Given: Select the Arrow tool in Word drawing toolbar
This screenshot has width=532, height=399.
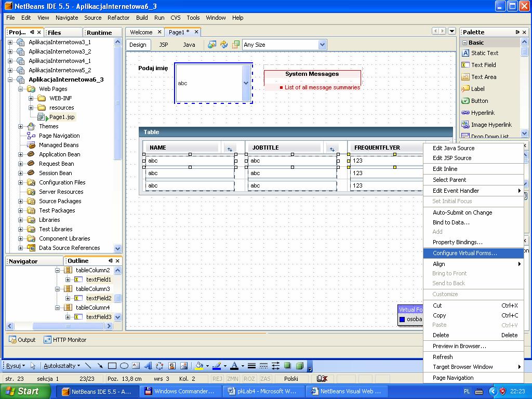Looking at the screenshot, I should (100, 366).
